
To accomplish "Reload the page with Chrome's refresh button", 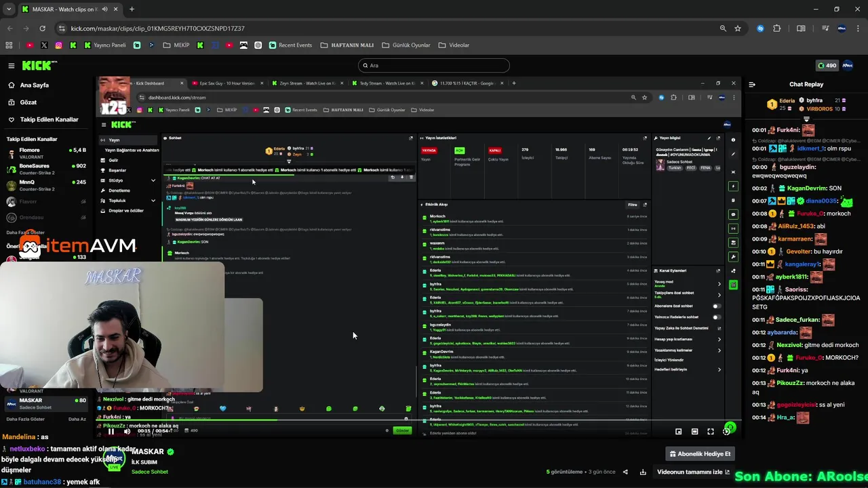I will pyautogui.click(x=42, y=28).
